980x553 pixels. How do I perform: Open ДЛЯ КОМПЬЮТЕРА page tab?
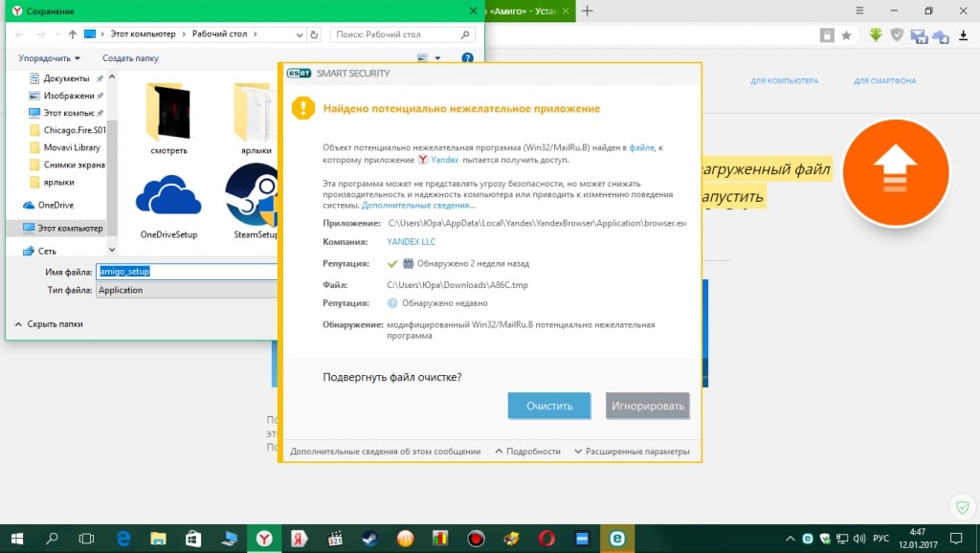coord(785,80)
